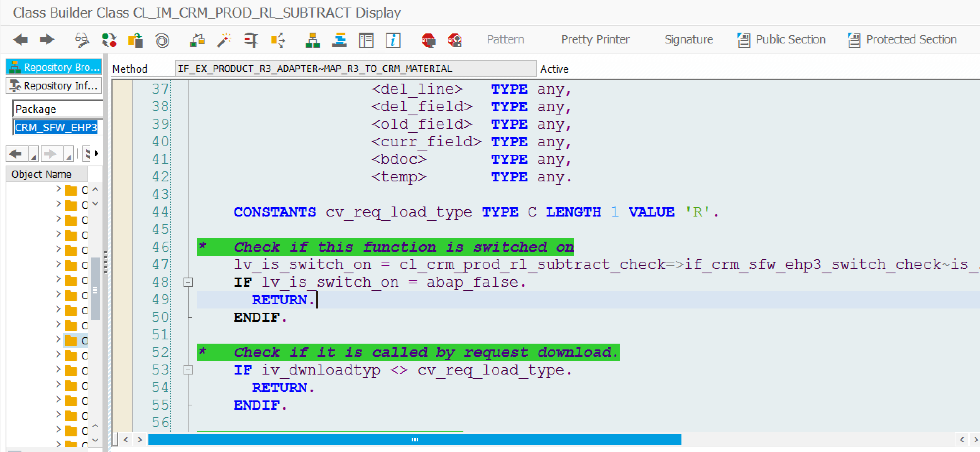This screenshot has height=452, width=980.
Task: Click the CRM_SFW_EHP3 package name field
Action: [x=56, y=127]
